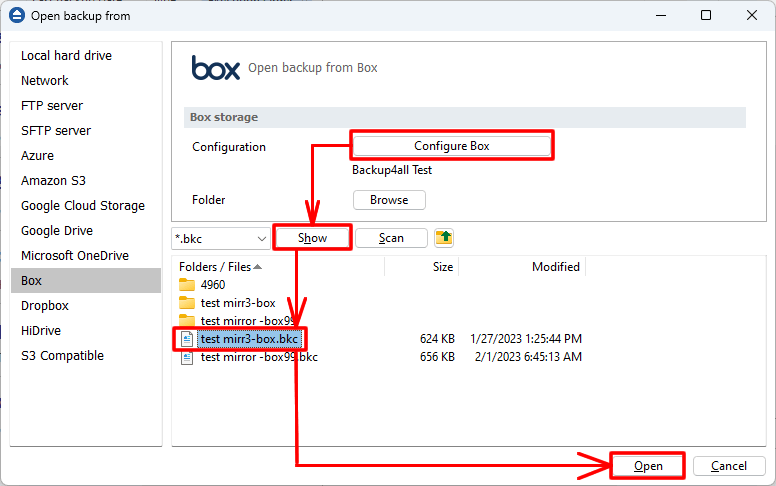Choose FTP server source
This screenshot has height=486, width=776.
tap(86, 105)
